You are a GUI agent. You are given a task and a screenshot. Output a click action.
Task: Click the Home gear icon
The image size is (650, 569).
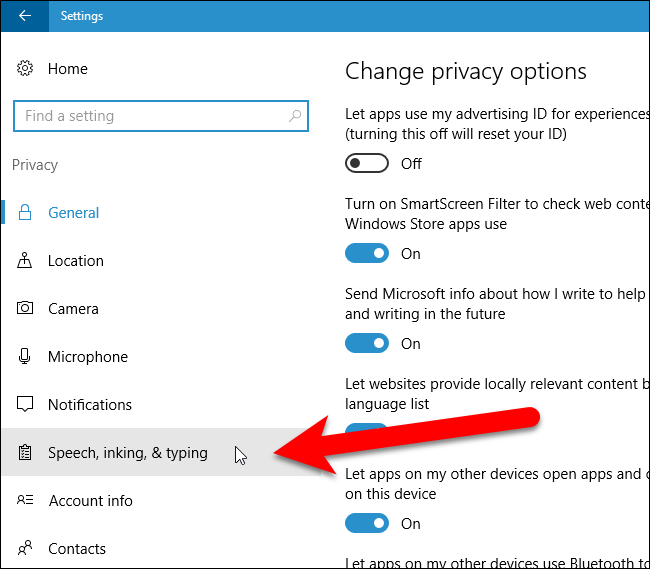pos(25,69)
